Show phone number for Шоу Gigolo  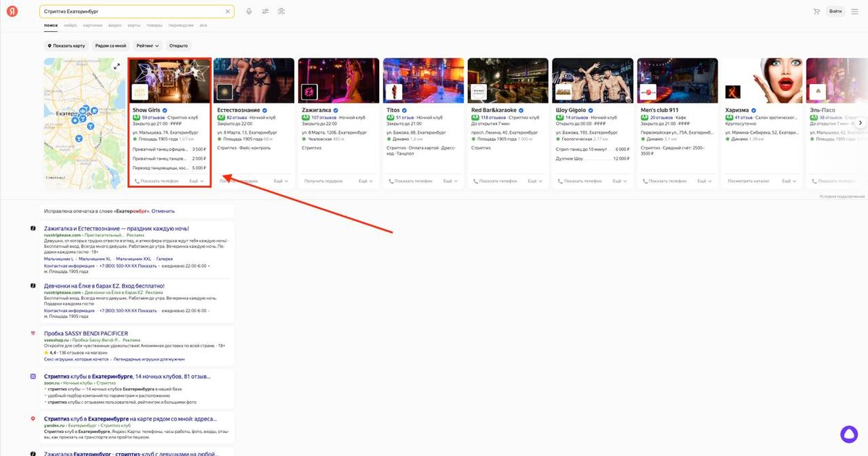tap(580, 181)
